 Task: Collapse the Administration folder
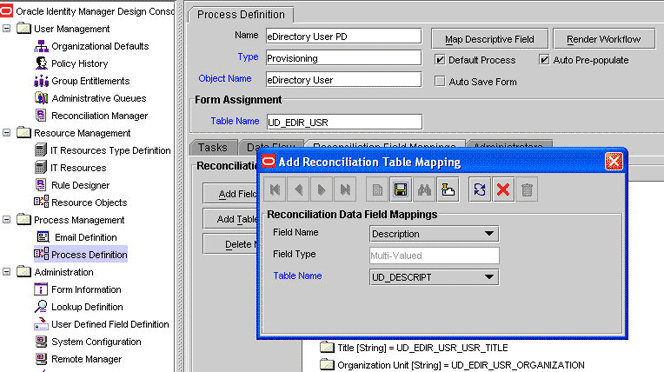[6, 272]
